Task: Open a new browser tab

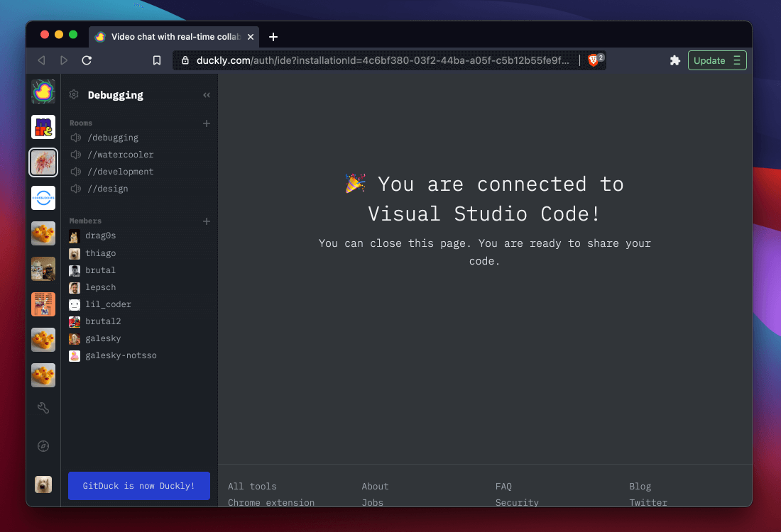Action: (x=273, y=37)
